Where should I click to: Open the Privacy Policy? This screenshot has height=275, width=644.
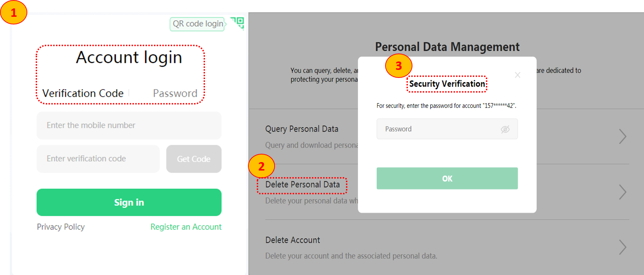pos(61,227)
